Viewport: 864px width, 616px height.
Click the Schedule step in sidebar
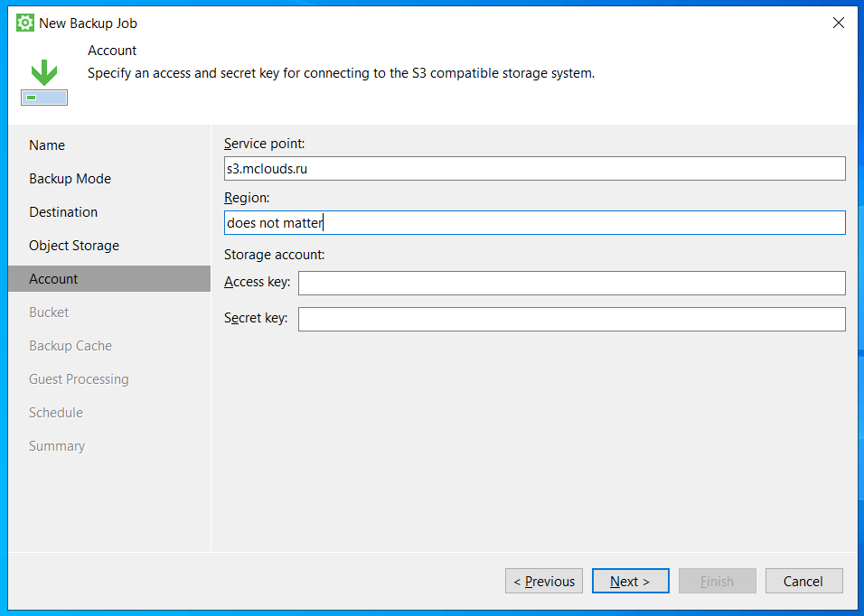tap(56, 413)
